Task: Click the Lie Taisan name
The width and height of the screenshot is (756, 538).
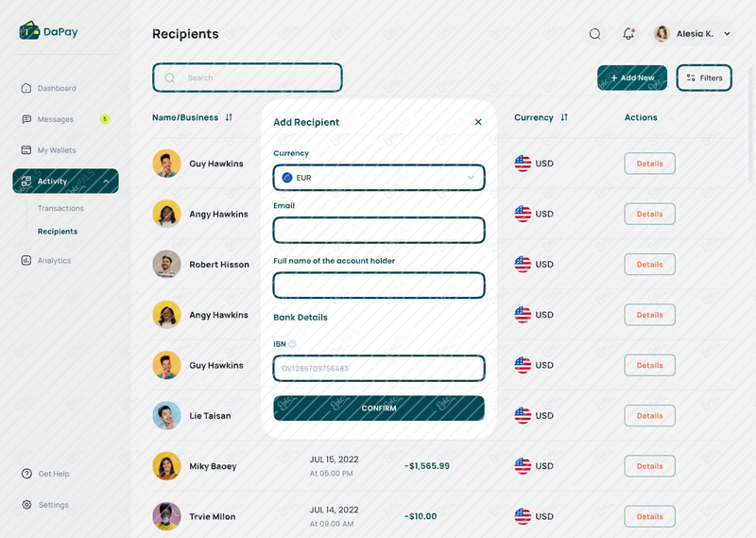Action: (210, 415)
